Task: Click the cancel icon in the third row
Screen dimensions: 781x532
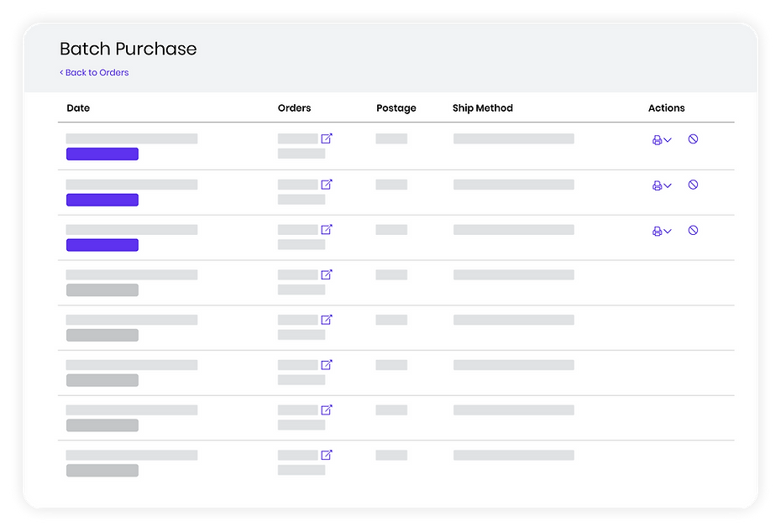Action: point(693,230)
